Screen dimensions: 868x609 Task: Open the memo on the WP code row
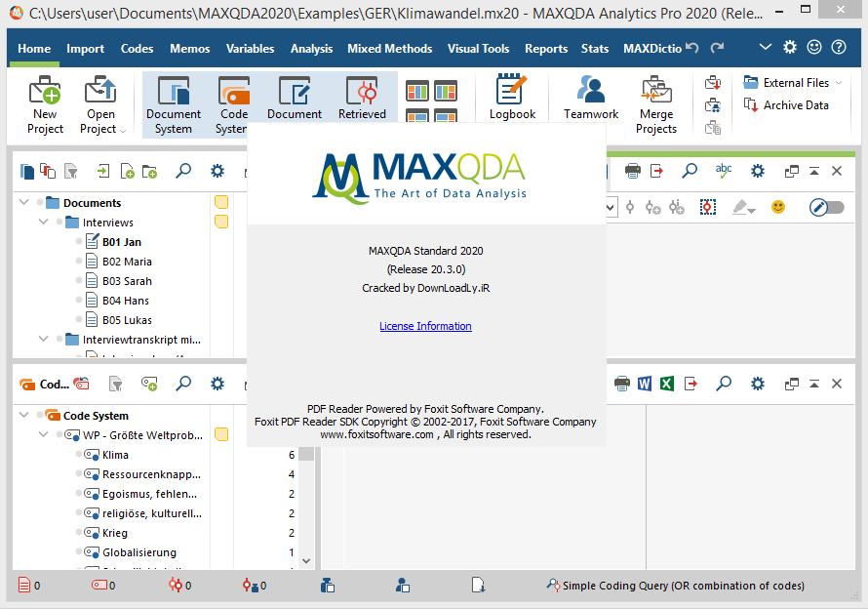[x=221, y=434]
